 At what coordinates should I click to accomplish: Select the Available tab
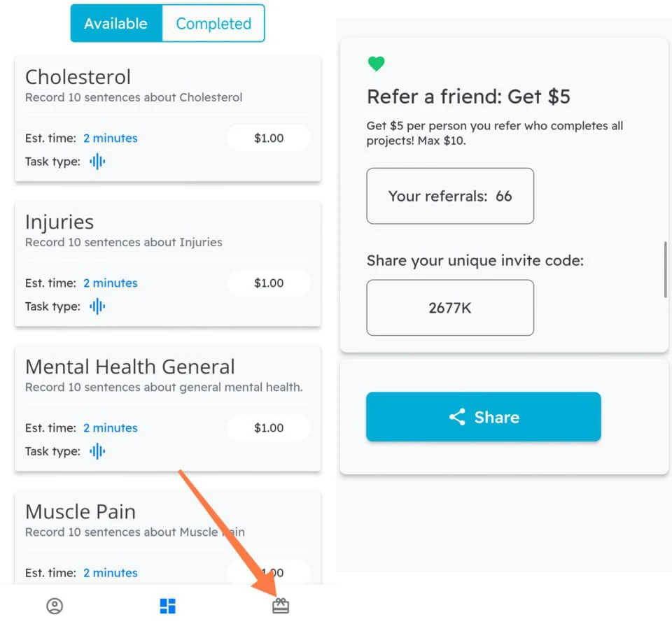(116, 23)
